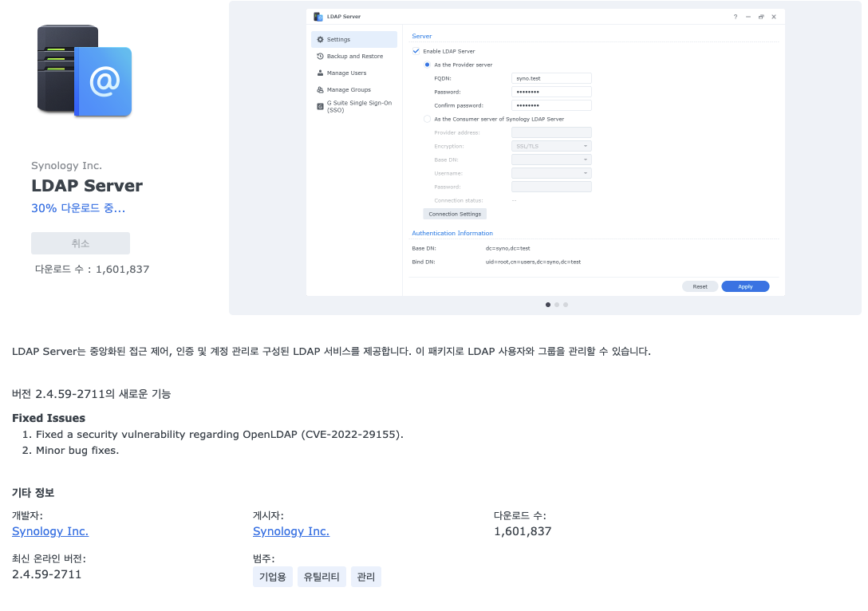Click the 유틸리티 category tag
The height and width of the screenshot is (611, 868).
click(322, 577)
